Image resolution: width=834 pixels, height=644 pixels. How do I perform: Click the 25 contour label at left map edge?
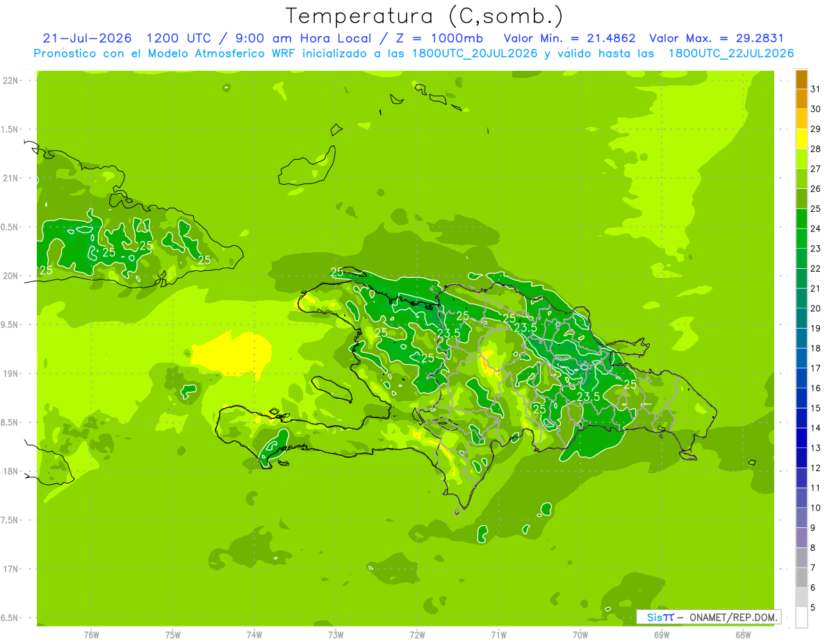[47, 270]
